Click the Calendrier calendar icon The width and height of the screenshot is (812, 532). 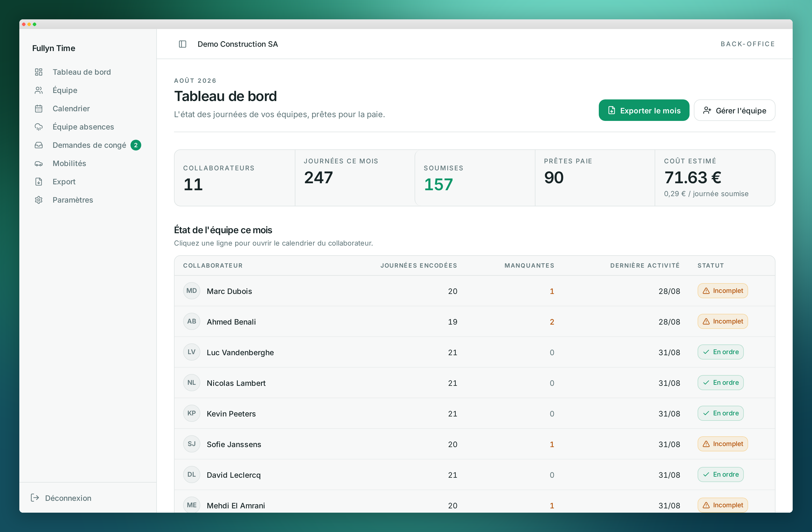tap(39, 109)
